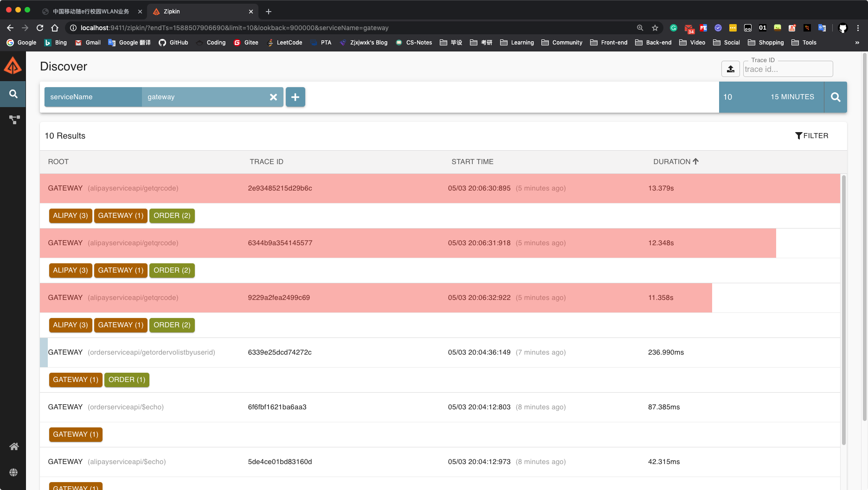Click the GitHub extension icon in toolbar
Image resolution: width=868 pixels, height=490 pixels.
(x=843, y=28)
